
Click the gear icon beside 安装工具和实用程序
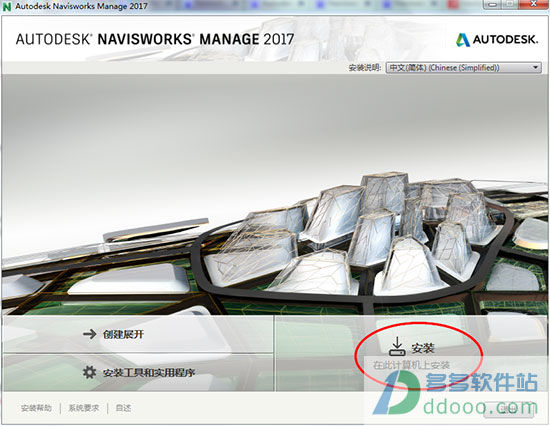point(89,372)
